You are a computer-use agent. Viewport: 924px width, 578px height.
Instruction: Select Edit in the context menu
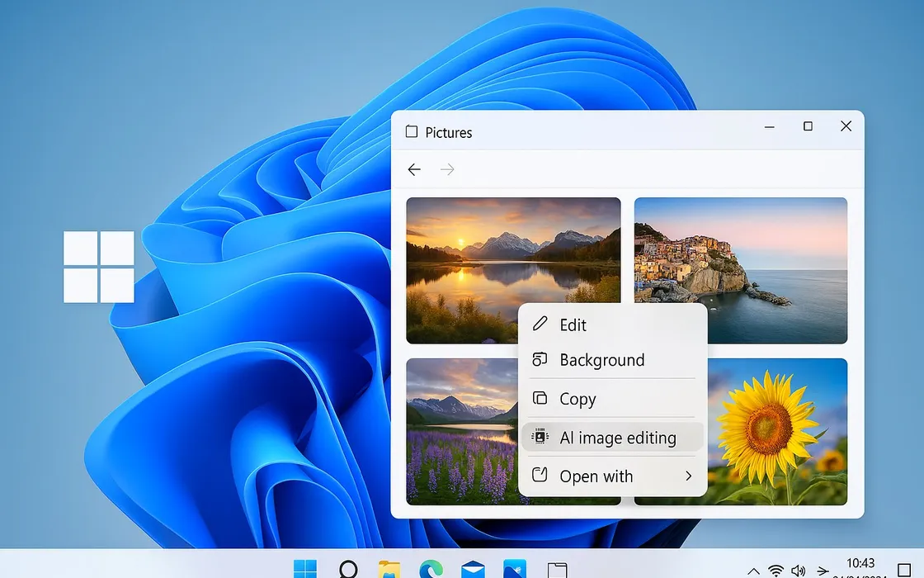[x=613, y=325]
